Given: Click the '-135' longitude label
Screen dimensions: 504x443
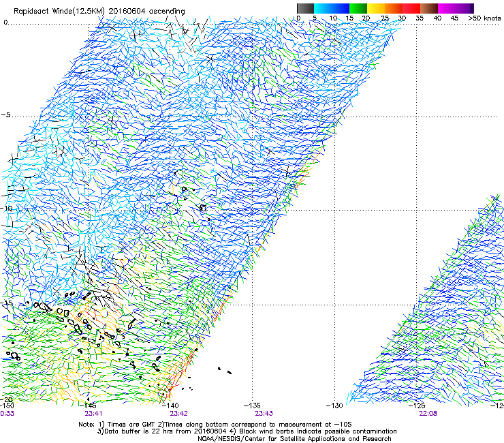Looking at the screenshot, I should (x=252, y=406).
